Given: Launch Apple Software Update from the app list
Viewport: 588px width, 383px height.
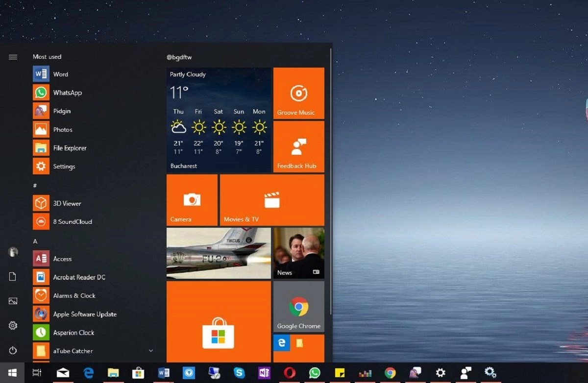Looking at the screenshot, I should click(93, 314).
